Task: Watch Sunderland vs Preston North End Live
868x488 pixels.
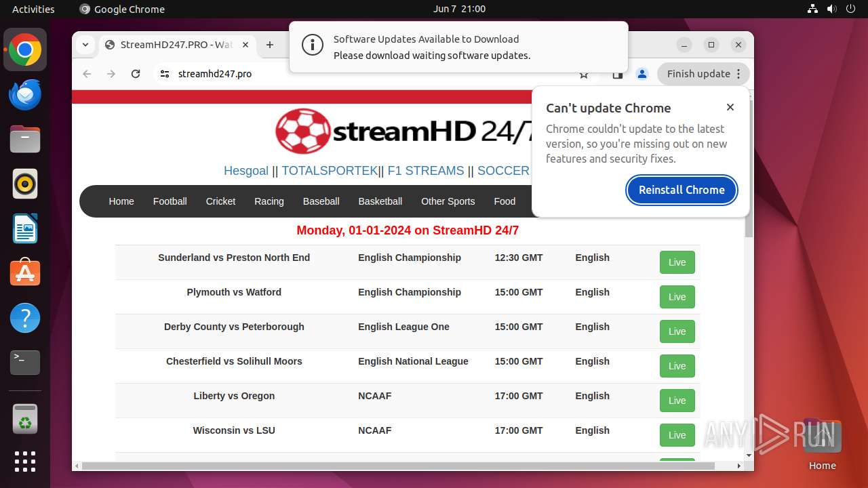Action: tap(677, 262)
